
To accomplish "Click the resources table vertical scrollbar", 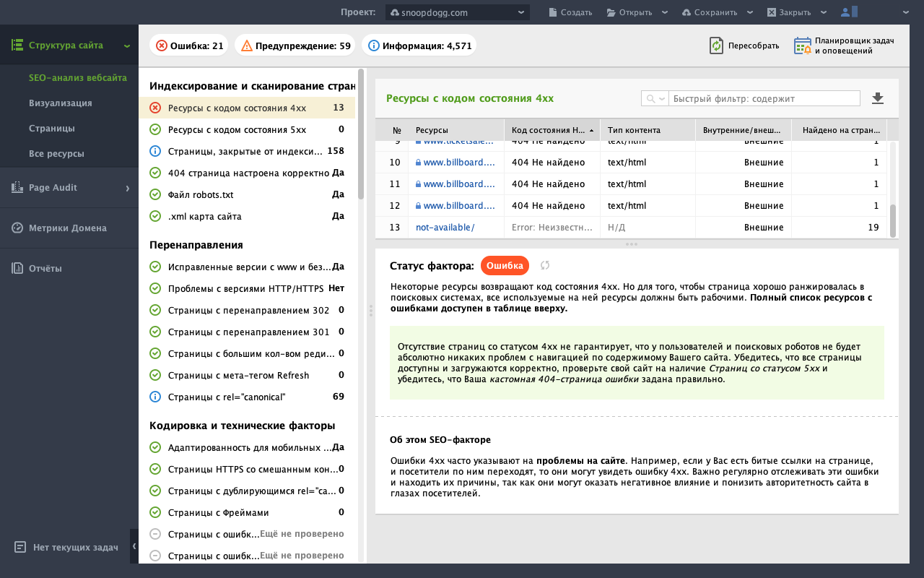I will [x=893, y=220].
